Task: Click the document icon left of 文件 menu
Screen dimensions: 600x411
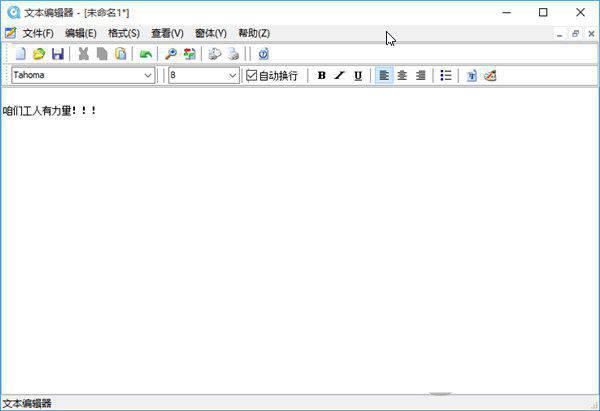Action: point(11,33)
